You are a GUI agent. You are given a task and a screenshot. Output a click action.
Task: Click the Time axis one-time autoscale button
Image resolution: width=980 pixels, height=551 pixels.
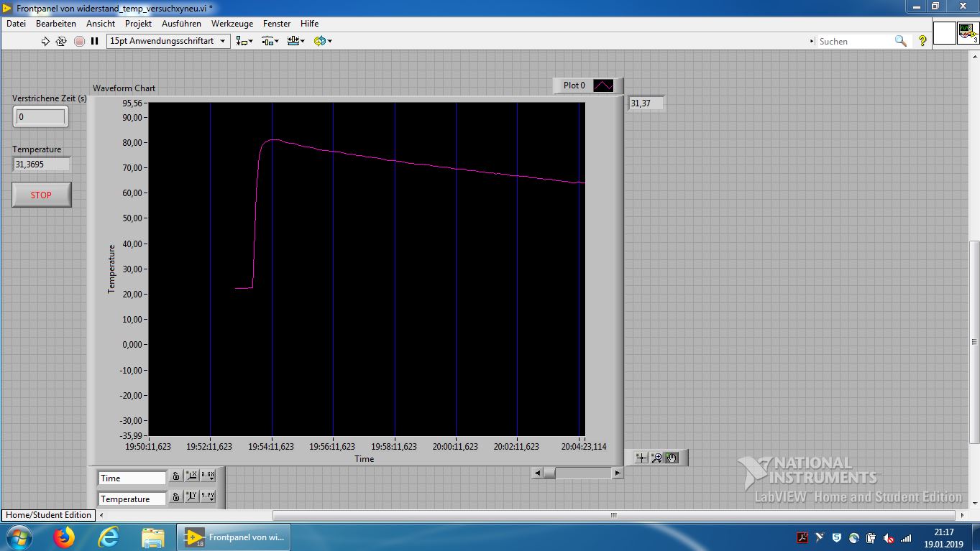[192, 476]
